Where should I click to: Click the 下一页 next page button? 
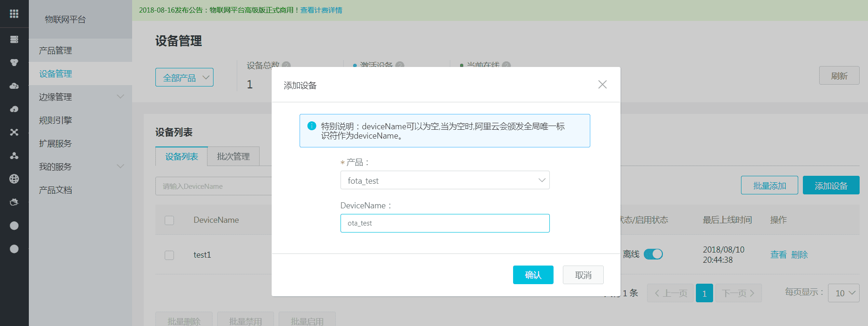point(738,293)
